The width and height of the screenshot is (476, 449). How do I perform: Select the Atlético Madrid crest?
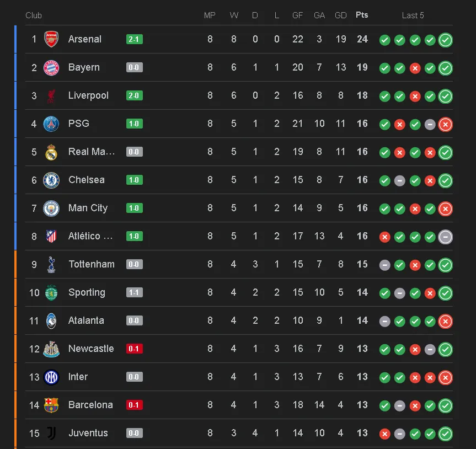coord(51,236)
